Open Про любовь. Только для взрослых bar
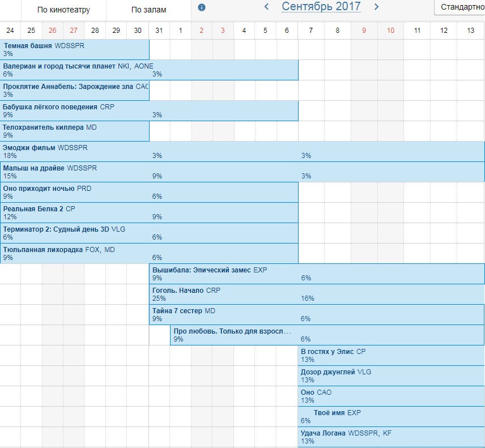 tap(327, 335)
